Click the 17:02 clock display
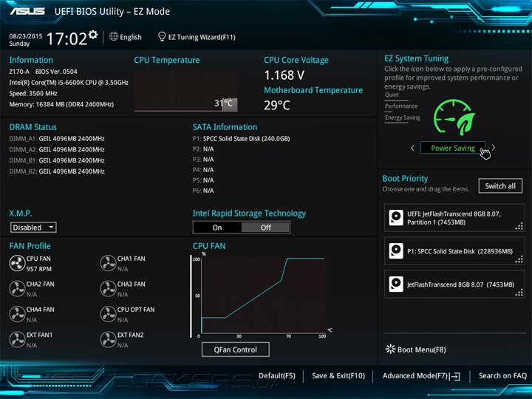532x399 pixels. tap(66, 38)
